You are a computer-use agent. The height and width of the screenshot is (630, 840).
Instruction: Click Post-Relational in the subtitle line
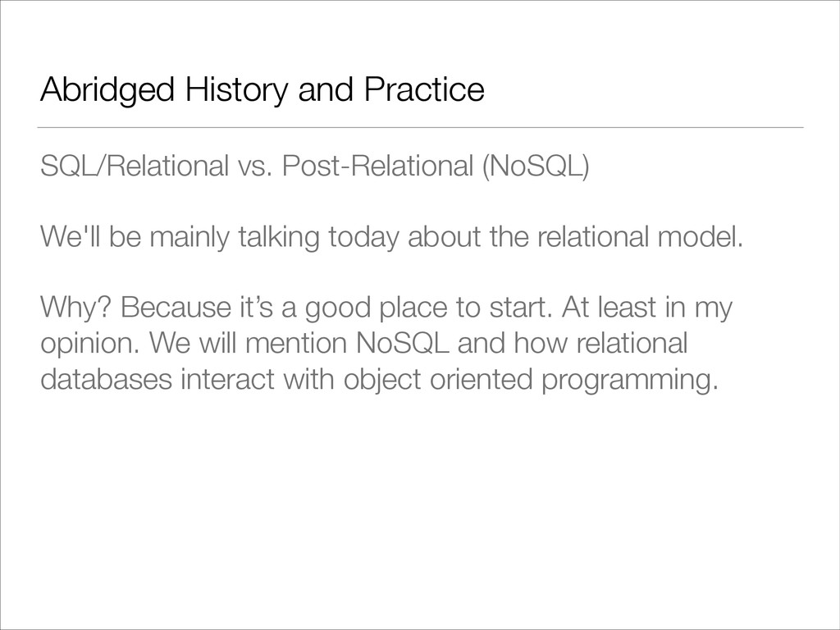tap(377, 166)
